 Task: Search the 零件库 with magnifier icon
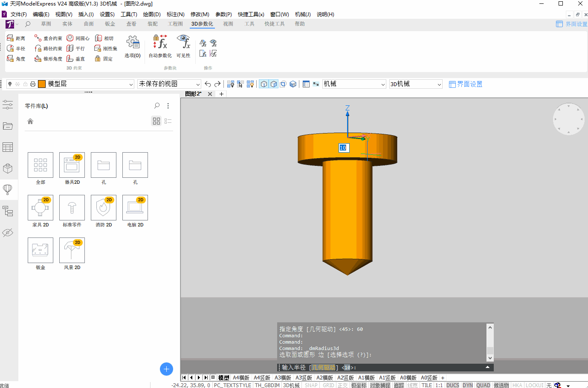(x=157, y=106)
